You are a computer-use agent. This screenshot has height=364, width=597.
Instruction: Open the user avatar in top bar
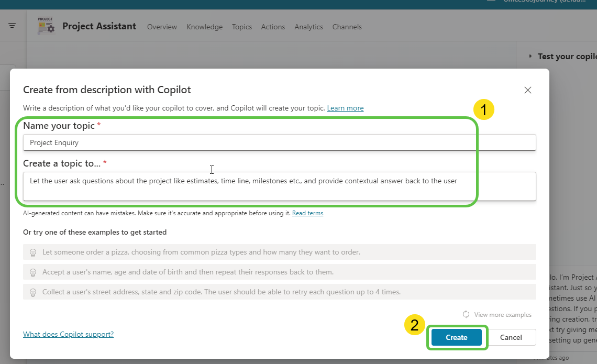pyautogui.click(x=491, y=2)
